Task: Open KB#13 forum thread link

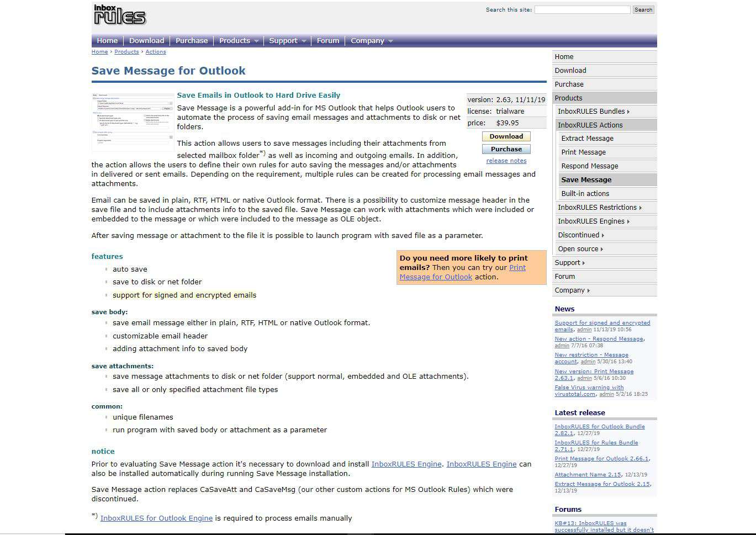Action: pos(604,526)
